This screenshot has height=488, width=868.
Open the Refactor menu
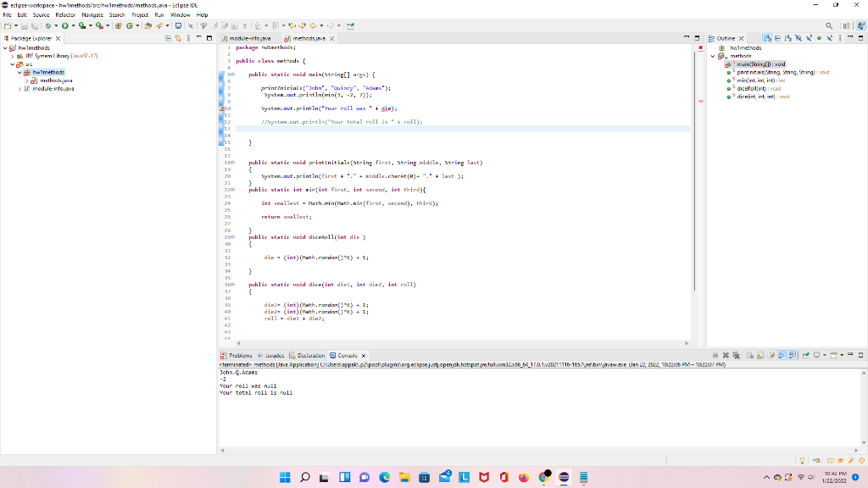[x=65, y=15]
